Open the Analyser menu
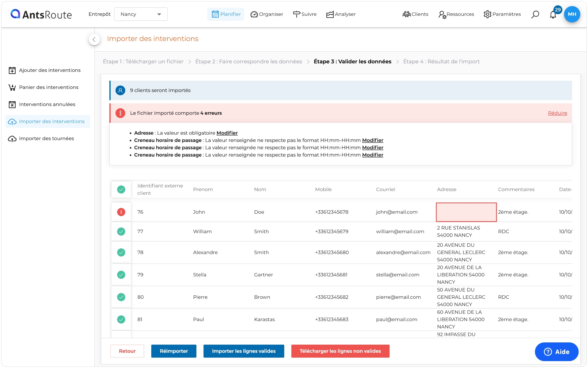 tap(341, 14)
